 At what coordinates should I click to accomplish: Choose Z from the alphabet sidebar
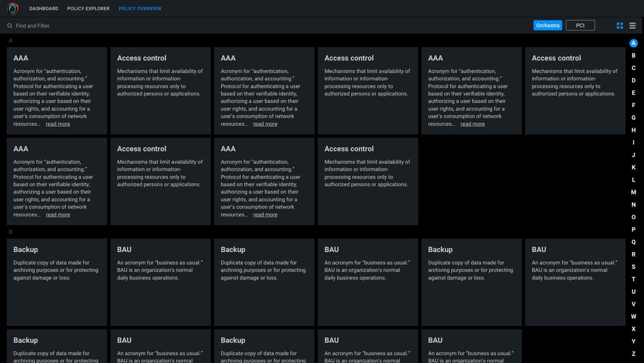(x=633, y=353)
